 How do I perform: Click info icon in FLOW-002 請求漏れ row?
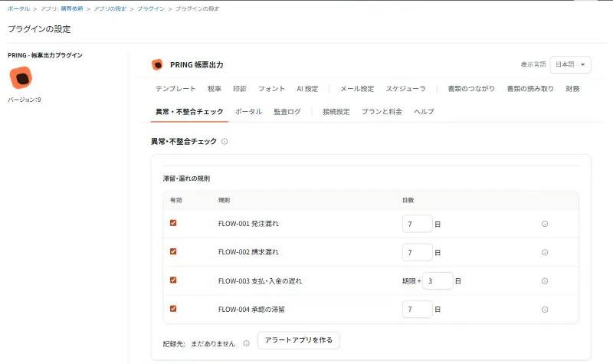[x=545, y=253]
